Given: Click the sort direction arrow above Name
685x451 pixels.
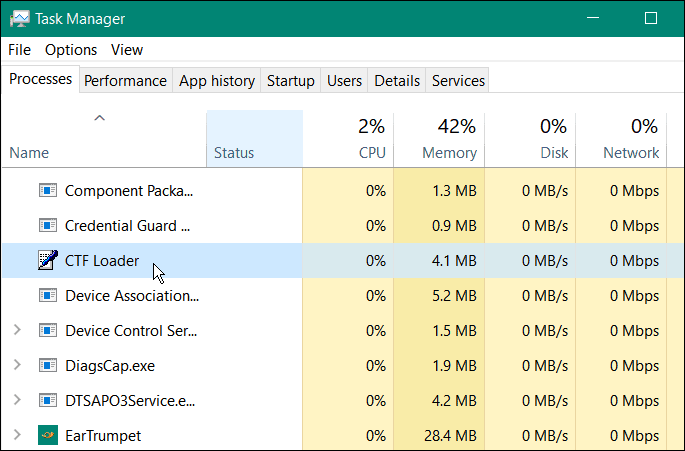Looking at the screenshot, I should (x=100, y=118).
